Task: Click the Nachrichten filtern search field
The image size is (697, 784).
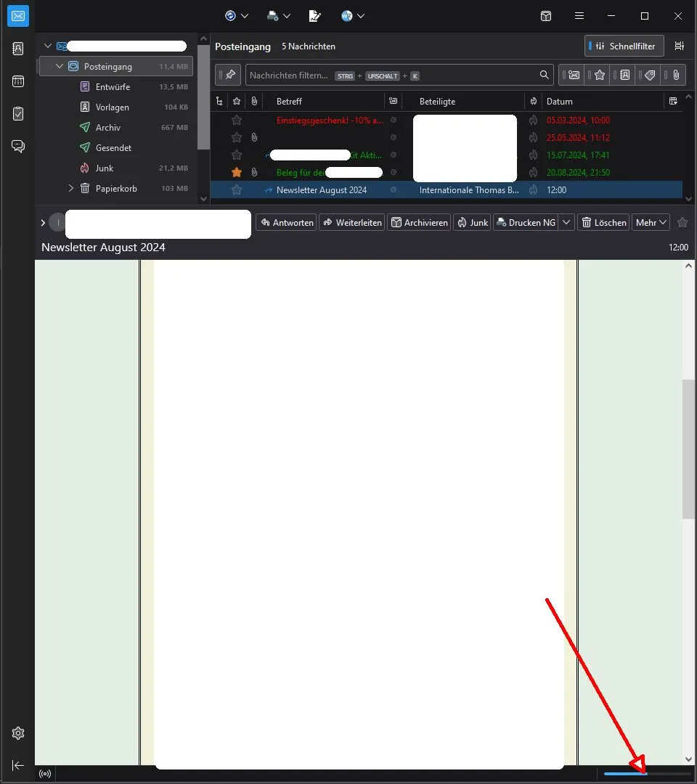Action: [x=390, y=75]
